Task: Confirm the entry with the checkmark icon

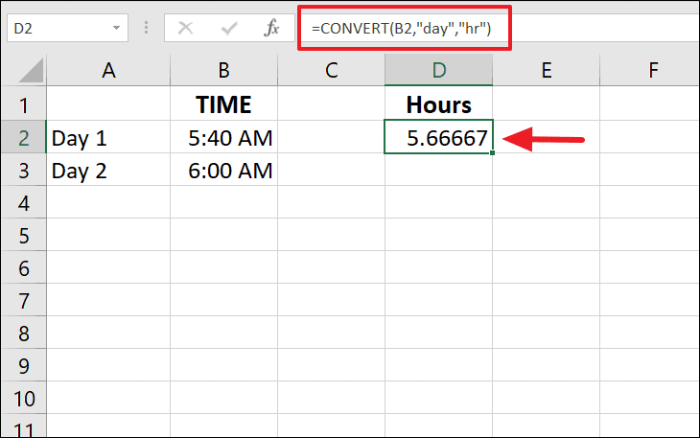Action: tap(229, 29)
